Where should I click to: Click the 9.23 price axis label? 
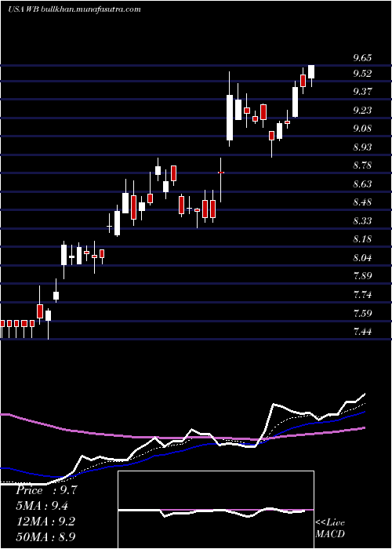click(x=362, y=111)
